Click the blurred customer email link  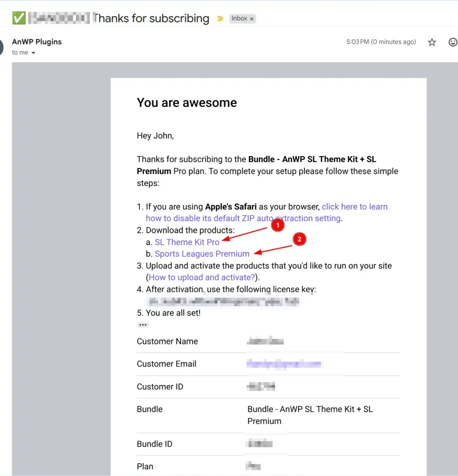coord(284,364)
